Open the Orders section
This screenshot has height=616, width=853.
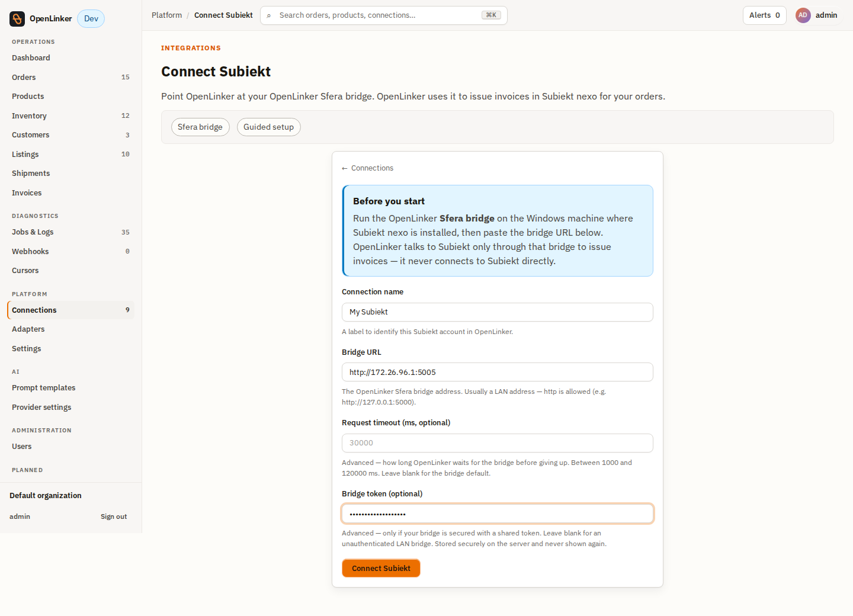tap(70, 78)
